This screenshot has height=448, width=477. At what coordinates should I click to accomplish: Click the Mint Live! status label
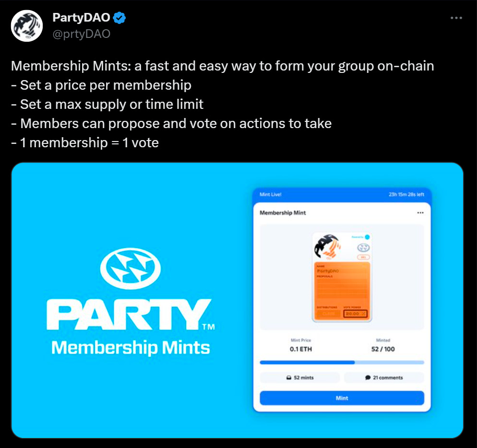[270, 195]
